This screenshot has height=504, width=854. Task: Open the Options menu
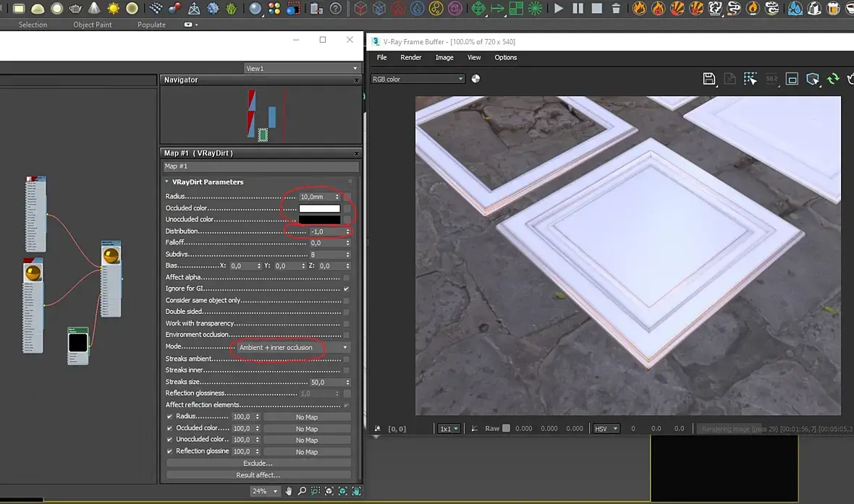coord(505,57)
